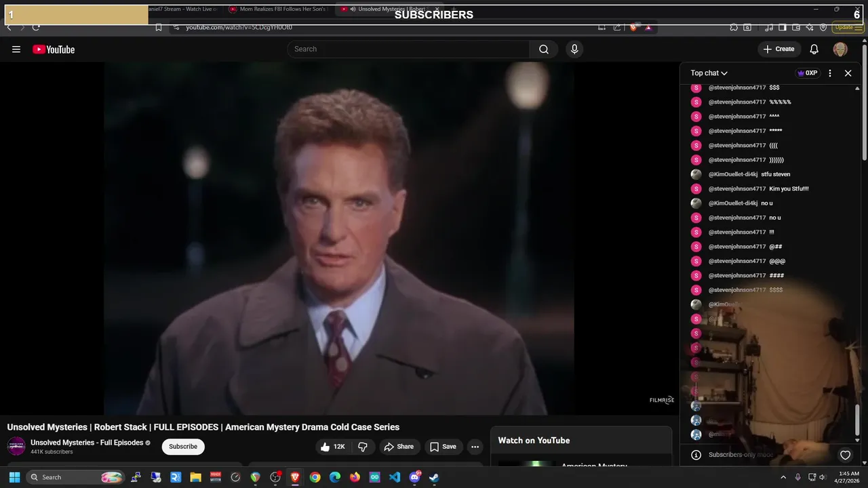Open the OXP crown badge in chat
The height and width of the screenshot is (488, 868).
(807, 73)
